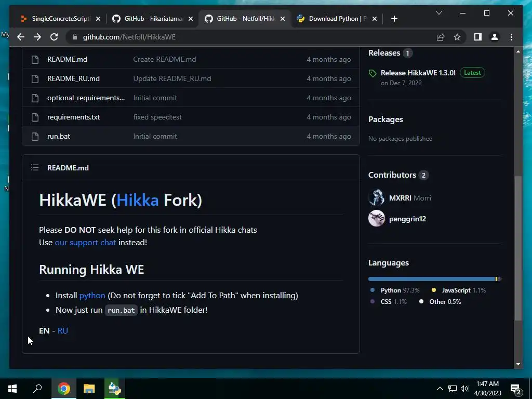Bookmark this page with the star icon

point(457,37)
